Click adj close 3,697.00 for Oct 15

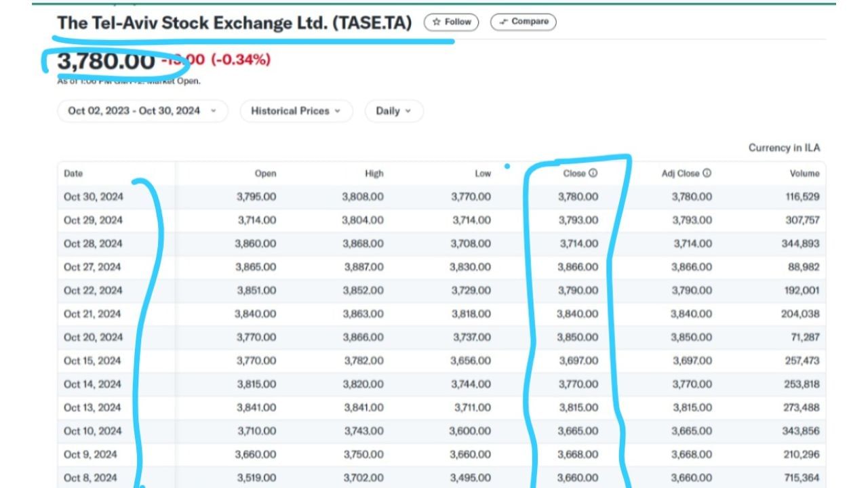coord(692,361)
